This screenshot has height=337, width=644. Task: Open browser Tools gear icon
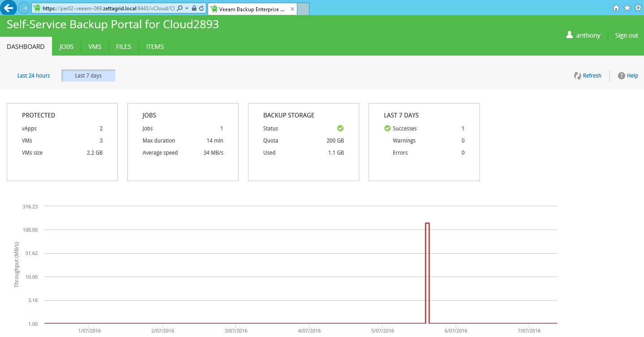pyautogui.click(x=638, y=8)
